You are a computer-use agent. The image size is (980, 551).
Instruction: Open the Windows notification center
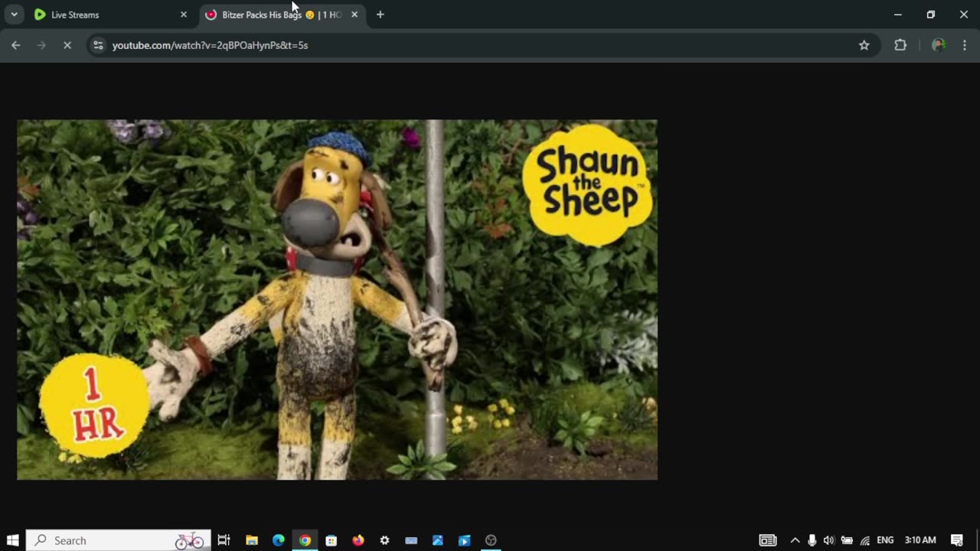click(957, 540)
